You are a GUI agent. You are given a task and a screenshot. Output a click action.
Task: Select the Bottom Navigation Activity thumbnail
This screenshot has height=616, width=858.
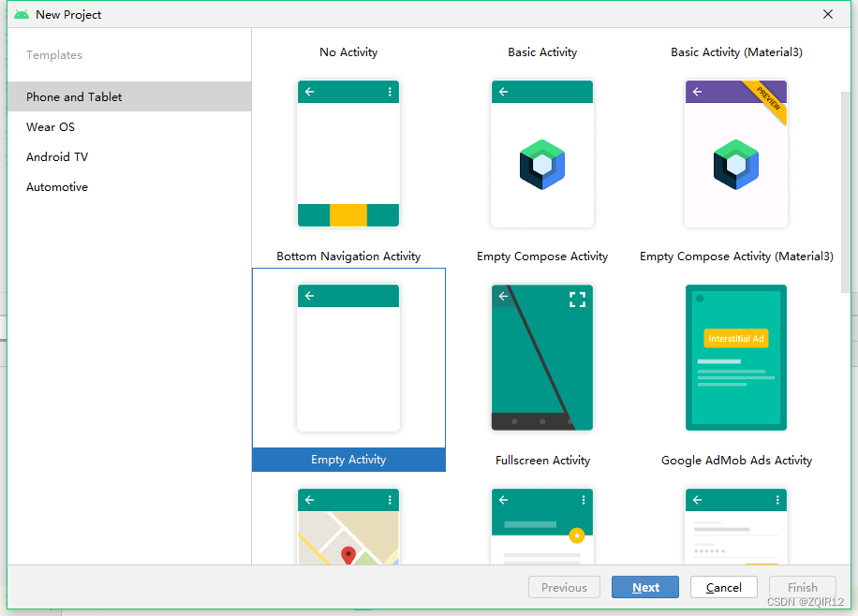(x=348, y=154)
